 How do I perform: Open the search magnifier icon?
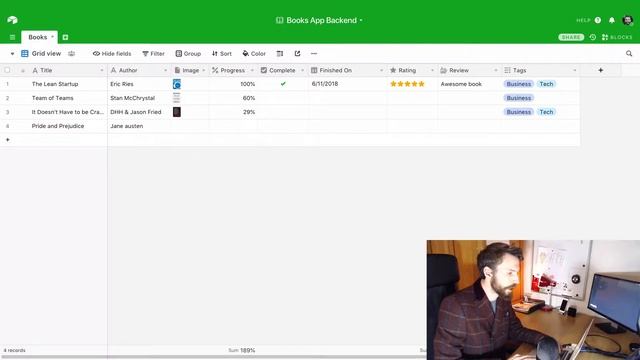(x=629, y=53)
